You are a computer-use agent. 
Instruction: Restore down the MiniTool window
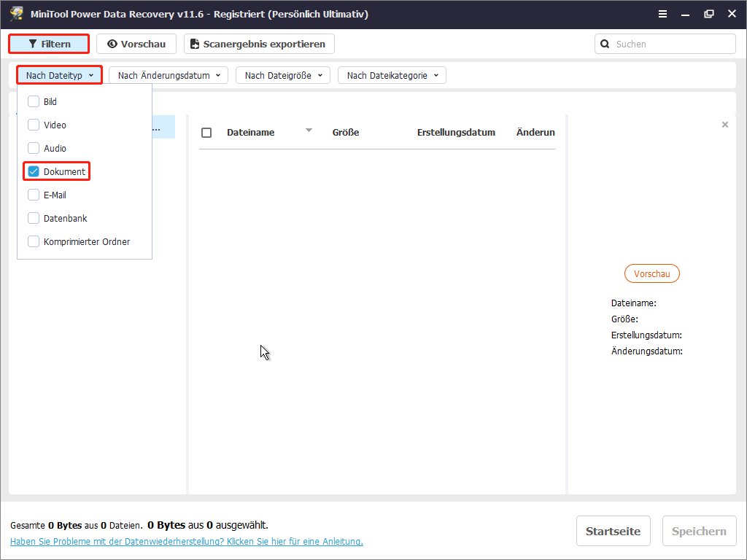[x=709, y=14]
